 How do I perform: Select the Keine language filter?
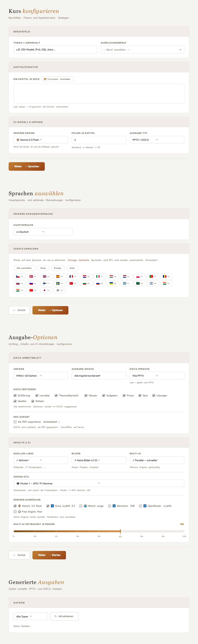click(x=43, y=268)
